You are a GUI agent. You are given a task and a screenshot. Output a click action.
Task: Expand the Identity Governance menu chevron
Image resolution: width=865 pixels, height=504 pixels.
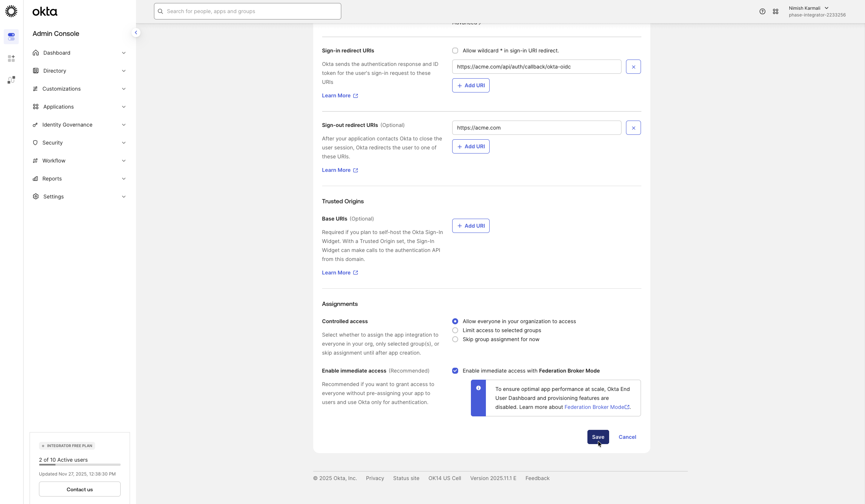[x=124, y=125]
